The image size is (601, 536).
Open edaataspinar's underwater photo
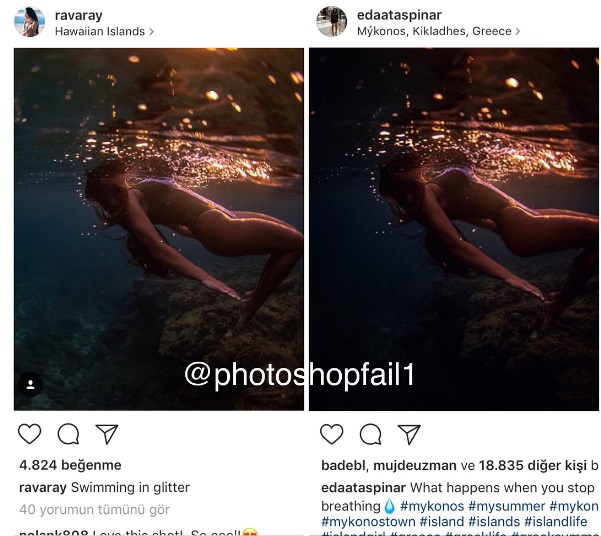454,228
